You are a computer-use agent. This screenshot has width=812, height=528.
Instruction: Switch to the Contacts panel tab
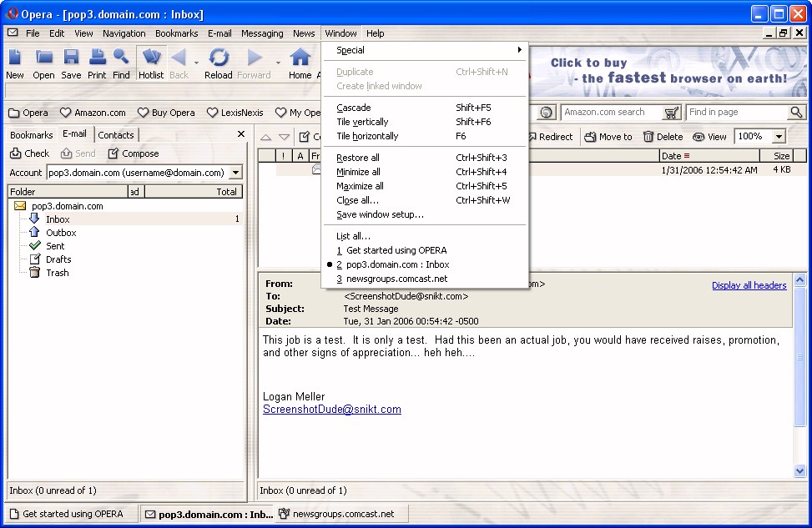[x=116, y=134]
